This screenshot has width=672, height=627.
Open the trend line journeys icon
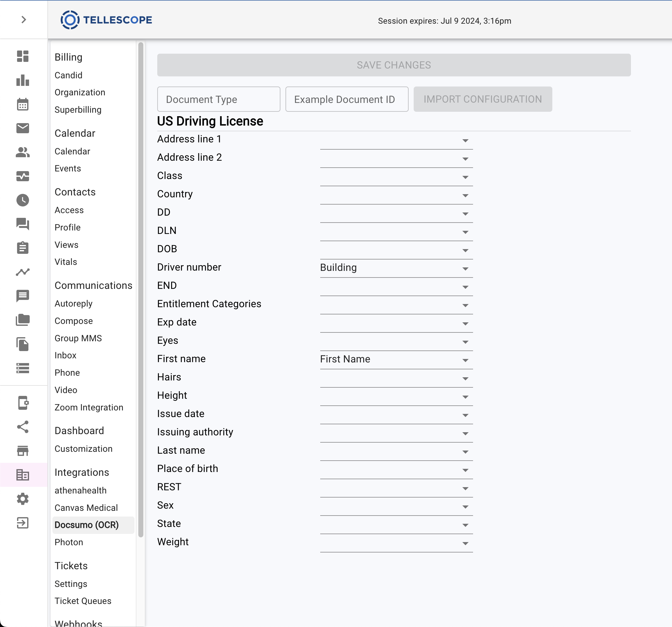tap(23, 272)
